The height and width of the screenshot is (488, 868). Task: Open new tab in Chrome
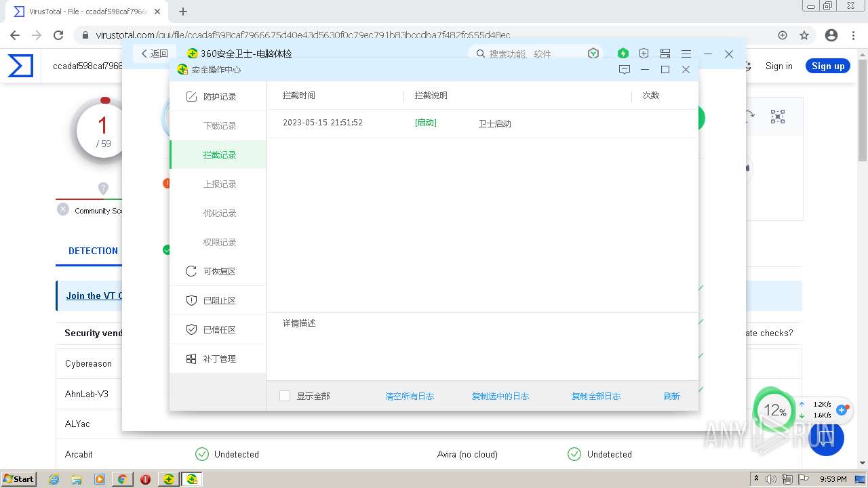pyautogui.click(x=183, y=12)
